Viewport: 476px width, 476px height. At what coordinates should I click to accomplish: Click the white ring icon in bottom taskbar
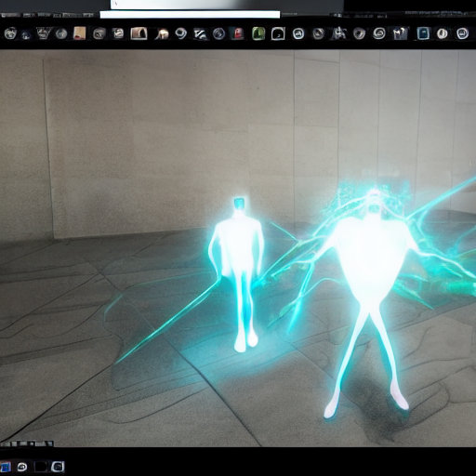[21, 467]
